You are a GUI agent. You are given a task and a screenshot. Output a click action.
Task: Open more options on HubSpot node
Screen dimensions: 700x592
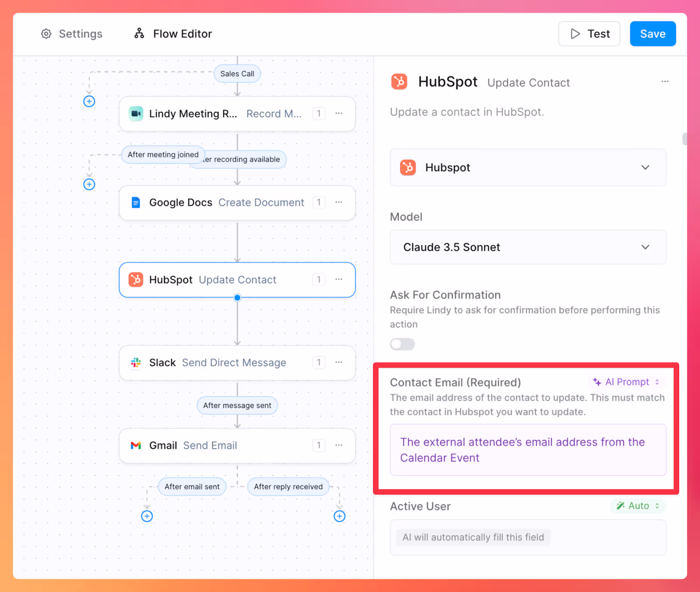pos(339,279)
